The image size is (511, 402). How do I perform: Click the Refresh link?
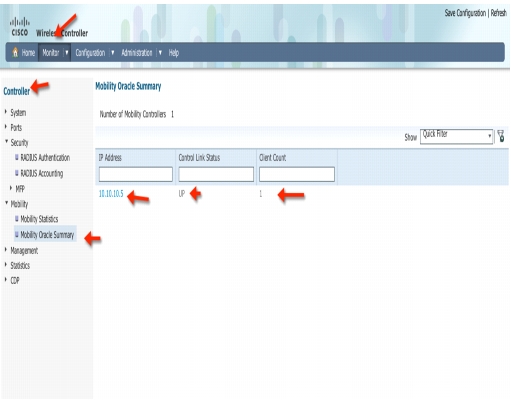(499, 13)
